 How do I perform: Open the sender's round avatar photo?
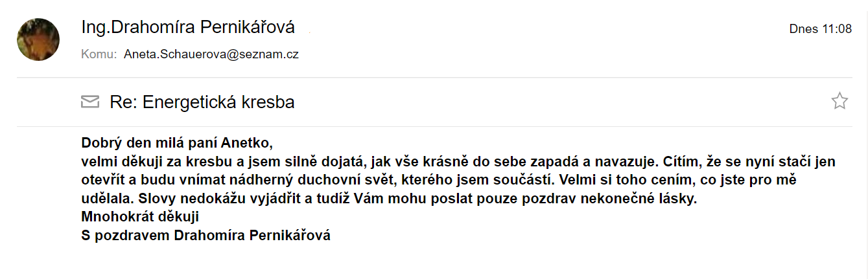pyautogui.click(x=38, y=39)
